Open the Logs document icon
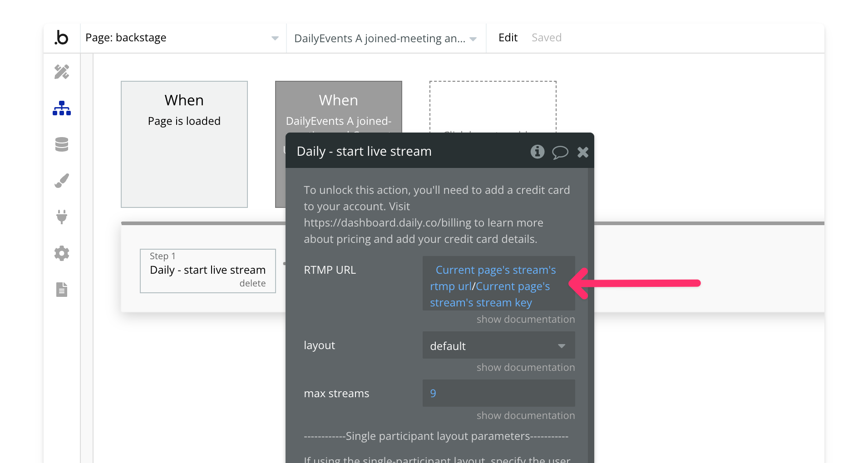The image size is (868, 463). click(x=62, y=290)
